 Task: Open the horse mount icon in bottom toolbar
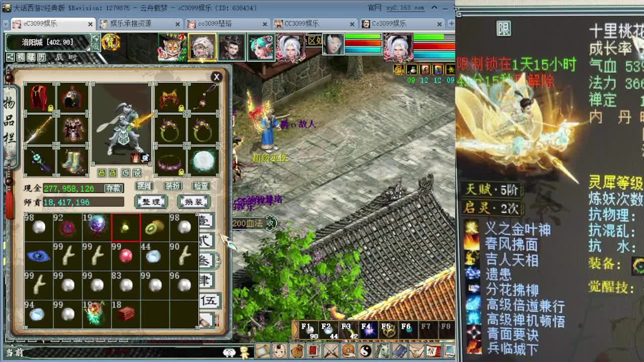[x=383, y=350]
